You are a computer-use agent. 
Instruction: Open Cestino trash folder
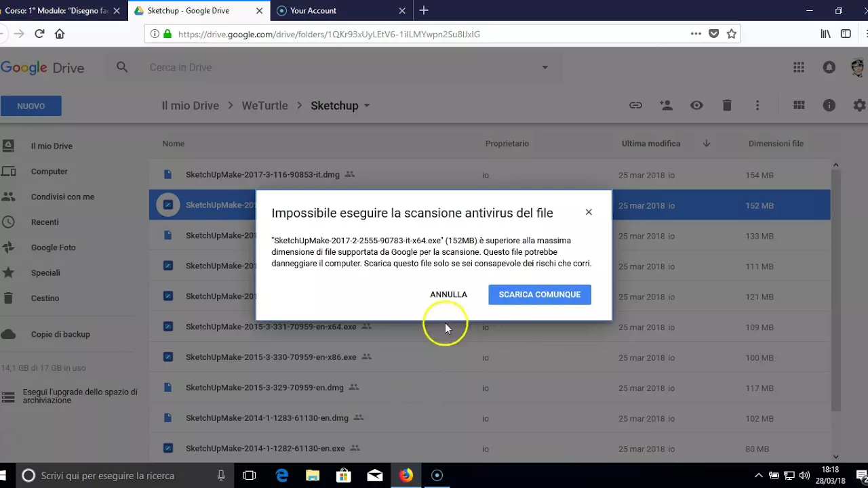click(45, 298)
